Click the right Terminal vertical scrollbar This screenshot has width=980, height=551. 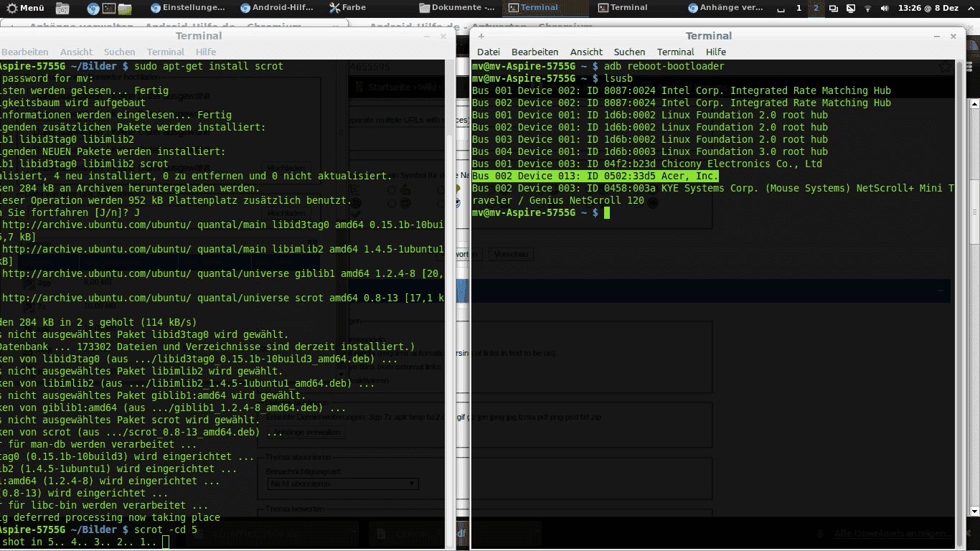click(x=961, y=303)
